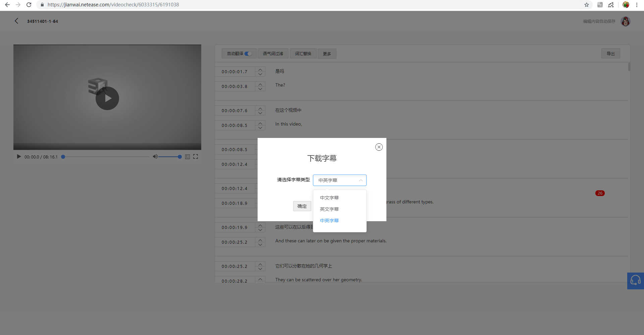Image resolution: width=644 pixels, height=335 pixels.
Task: Click the subtitle list scrollbar
Action: (629, 66)
